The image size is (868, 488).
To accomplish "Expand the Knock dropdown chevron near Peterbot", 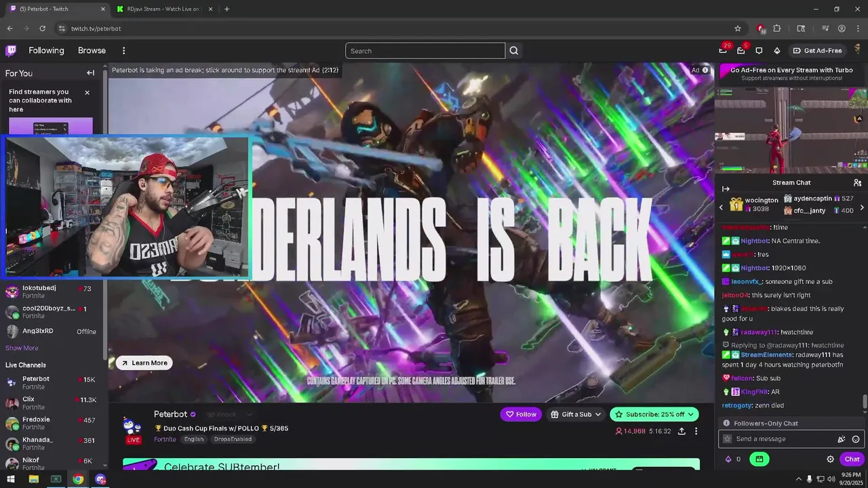I will [x=250, y=414].
